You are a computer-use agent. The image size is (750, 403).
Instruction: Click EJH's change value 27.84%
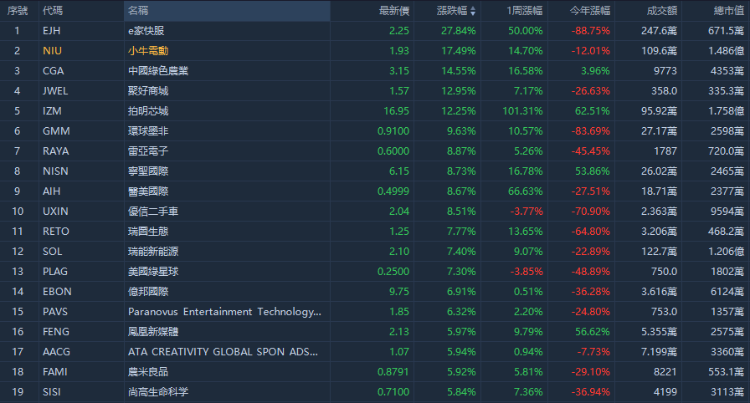coord(459,31)
